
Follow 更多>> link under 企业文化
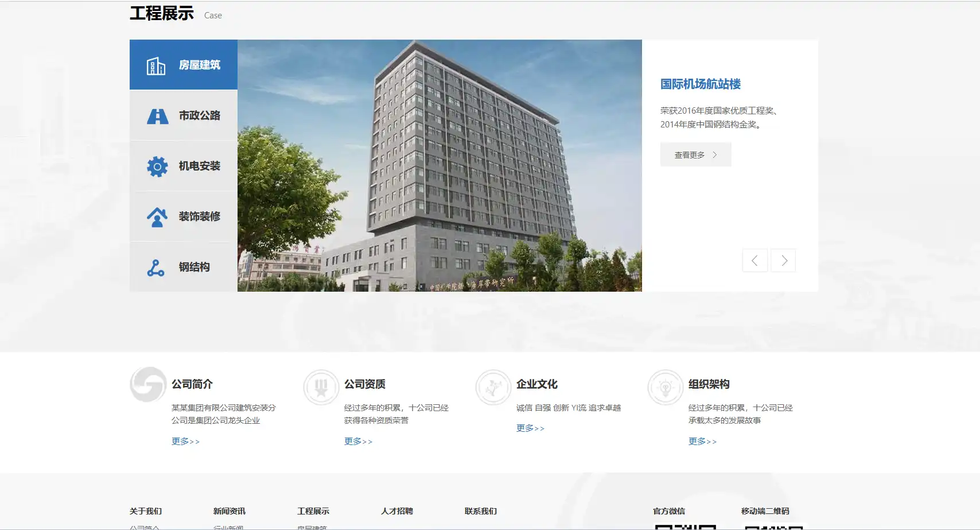(530, 428)
